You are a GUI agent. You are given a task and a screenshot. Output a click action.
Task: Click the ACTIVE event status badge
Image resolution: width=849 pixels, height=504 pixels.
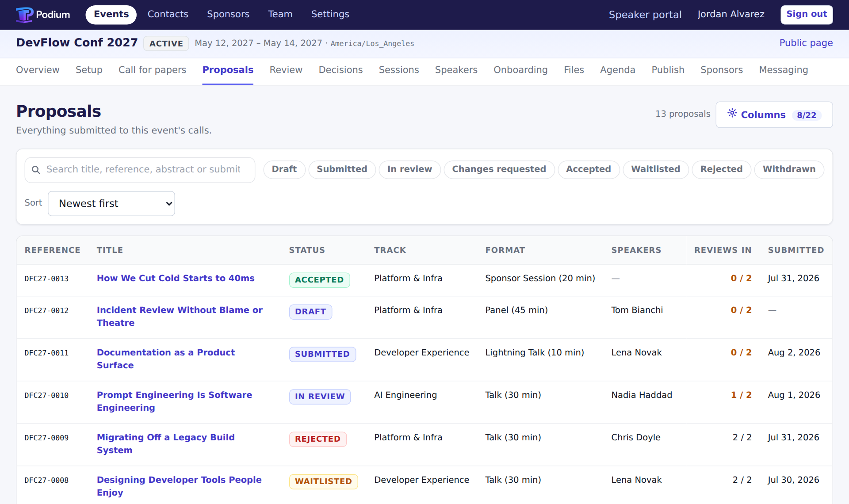click(166, 43)
